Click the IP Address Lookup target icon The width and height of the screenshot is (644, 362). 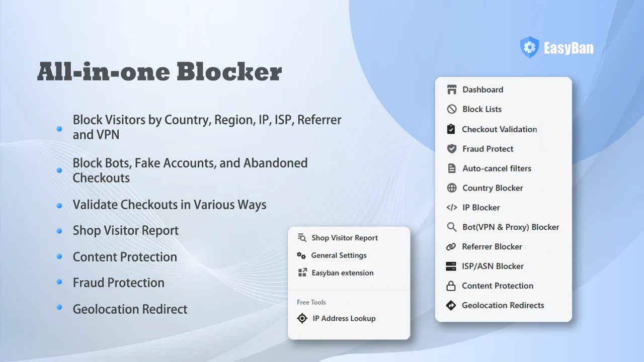[x=302, y=318]
